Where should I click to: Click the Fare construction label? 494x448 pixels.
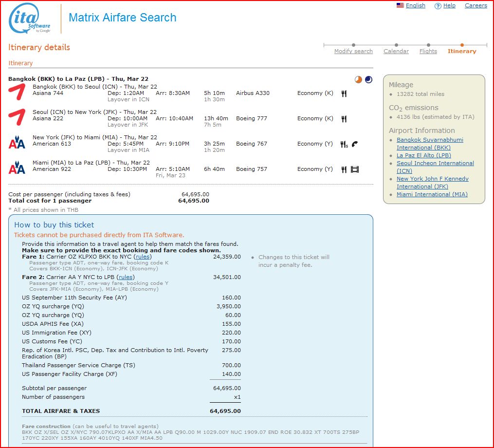(x=46, y=426)
